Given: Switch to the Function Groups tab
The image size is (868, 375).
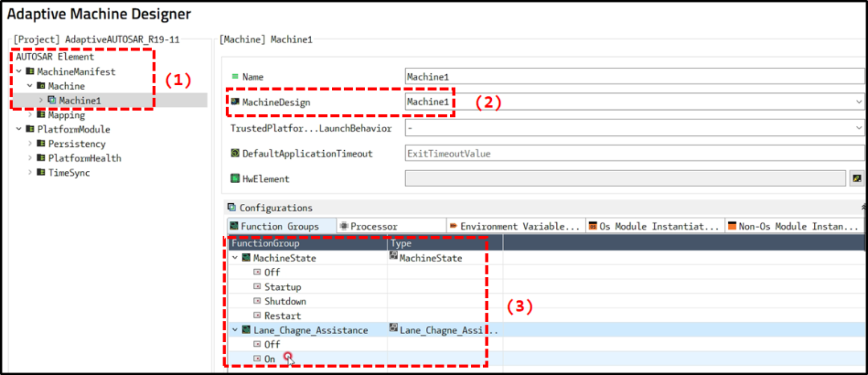Looking at the screenshot, I should pyautogui.click(x=281, y=226).
